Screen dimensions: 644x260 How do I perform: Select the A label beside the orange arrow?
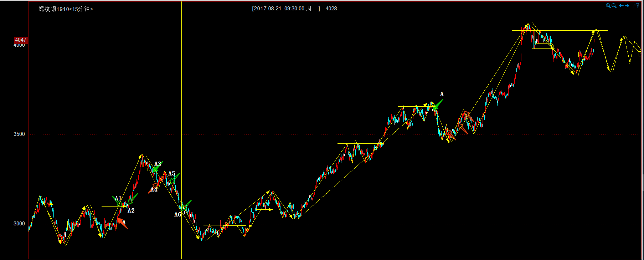pyautogui.click(x=124, y=223)
